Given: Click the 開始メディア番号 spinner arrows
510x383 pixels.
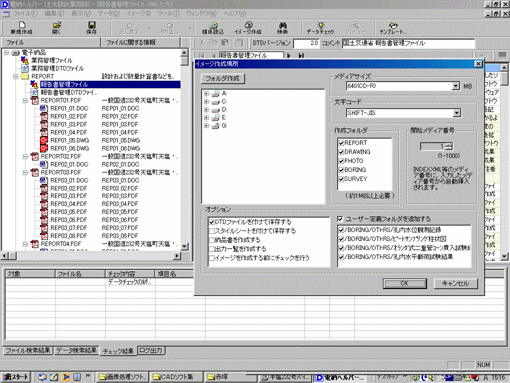Looking at the screenshot, I should [x=449, y=146].
